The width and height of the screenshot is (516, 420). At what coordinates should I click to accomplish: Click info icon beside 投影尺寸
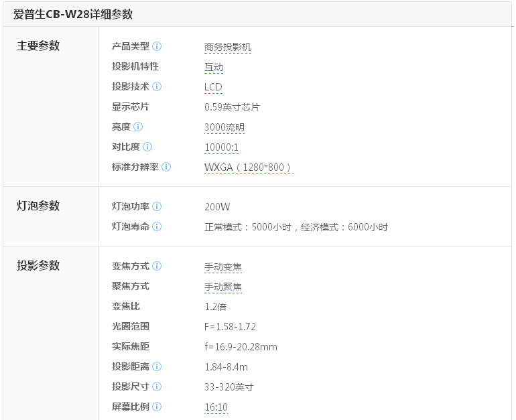click(157, 387)
